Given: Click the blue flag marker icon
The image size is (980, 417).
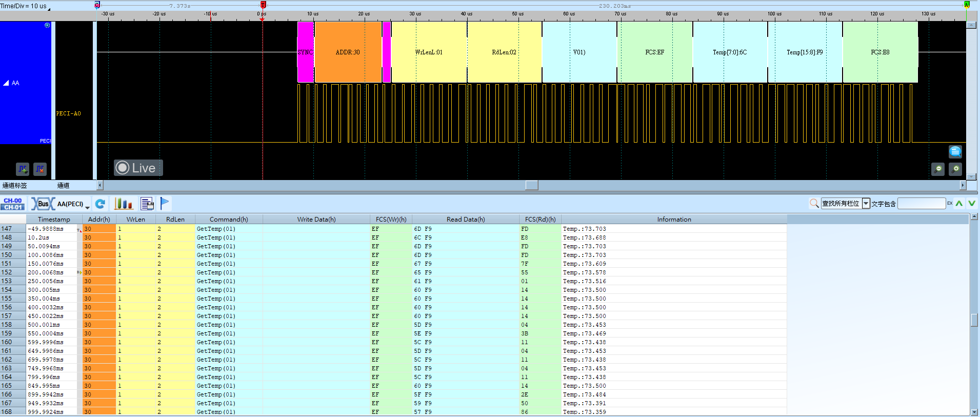Looking at the screenshot, I should pyautogui.click(x=165, y=204).
